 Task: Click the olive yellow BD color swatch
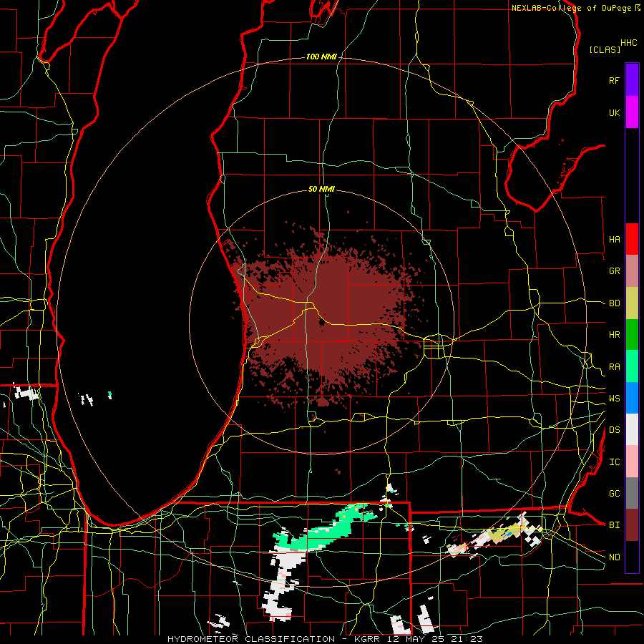click(632, 303)
